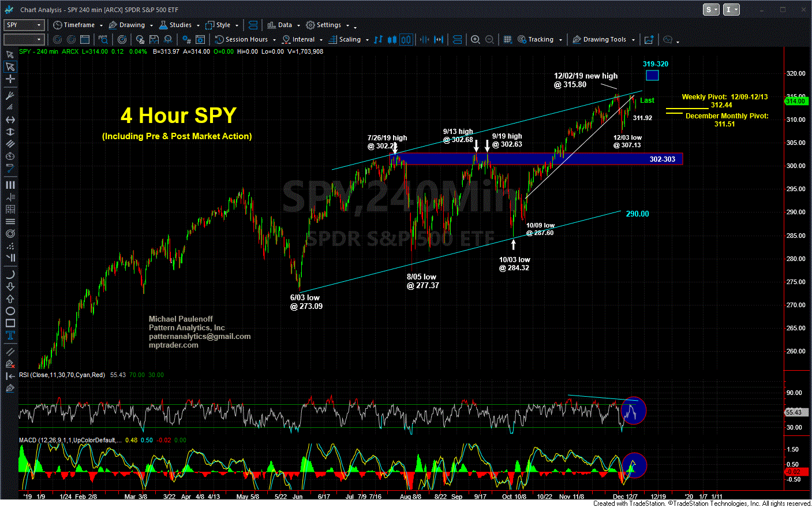This screenshot has width=812, height=507.
Task: Click the 'patternanalytics@gmail.com' text on chart
Action: 200,336
